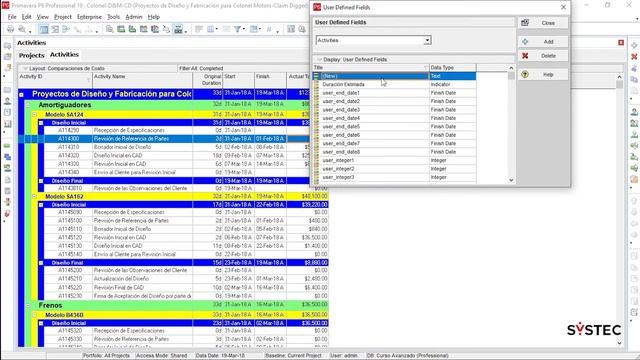
Task: Close User Defined Fields dialog with title X
Action: tap(563, 7)
